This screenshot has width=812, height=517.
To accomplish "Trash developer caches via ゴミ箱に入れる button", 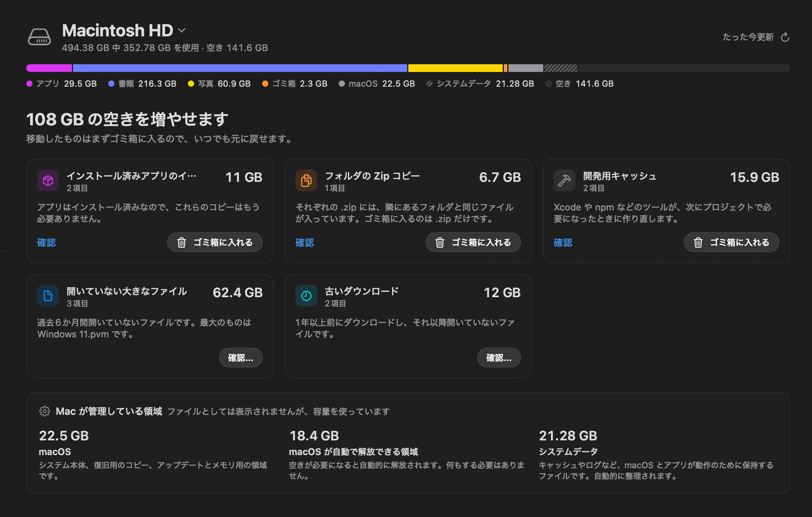I will (x=732, y=242).
